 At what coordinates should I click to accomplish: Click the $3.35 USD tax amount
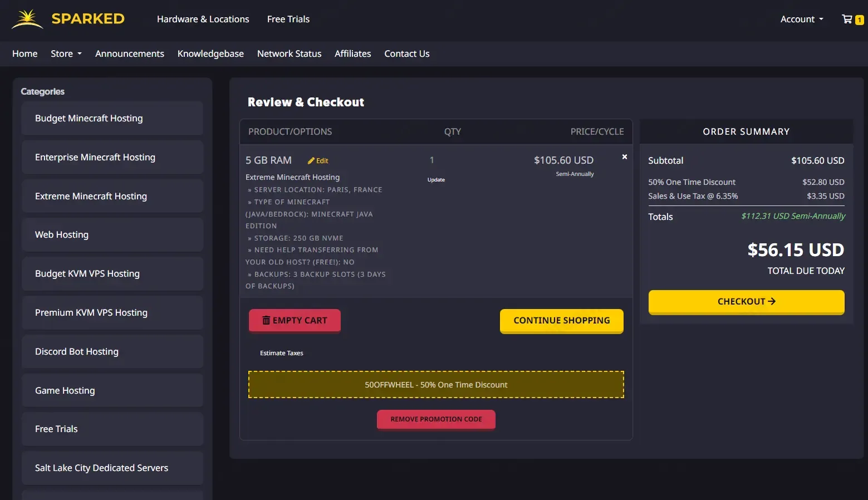[x=826, y=196]
